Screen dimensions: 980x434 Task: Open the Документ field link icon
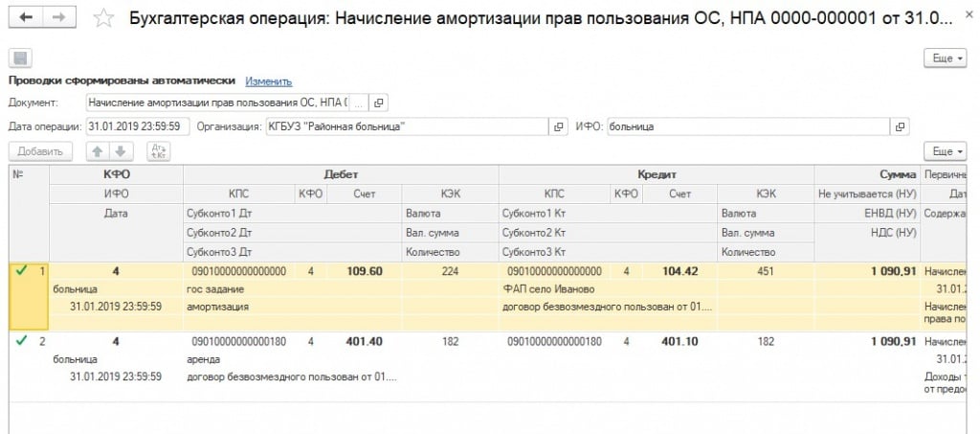tap(379, 103)
